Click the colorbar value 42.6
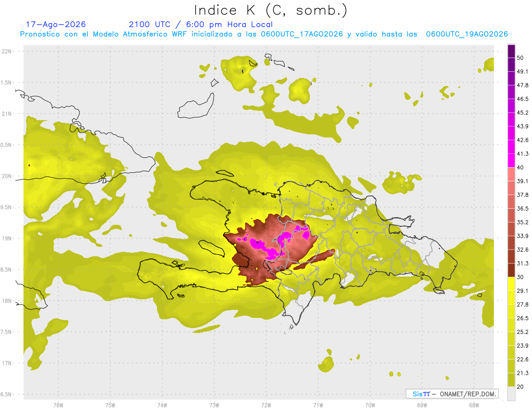 (x=523, y=140)
